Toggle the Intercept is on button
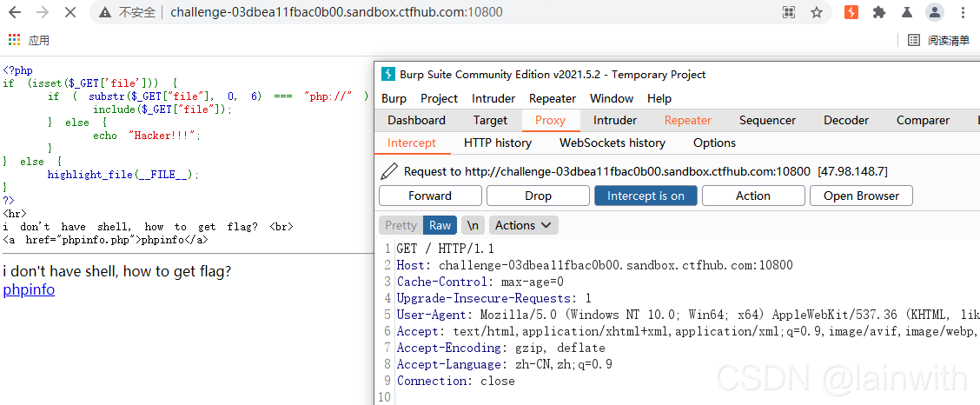Screen dimensions: 980x405 tap(646, 196)
